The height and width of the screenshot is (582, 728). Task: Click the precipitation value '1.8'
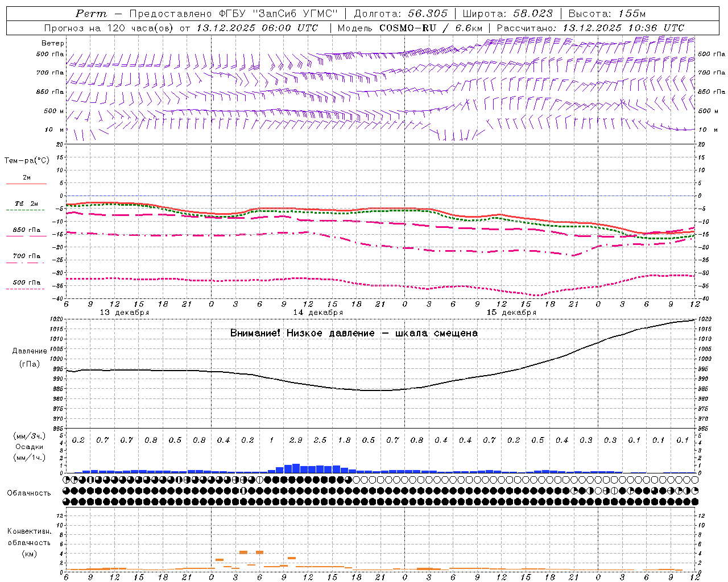[344, 440]
